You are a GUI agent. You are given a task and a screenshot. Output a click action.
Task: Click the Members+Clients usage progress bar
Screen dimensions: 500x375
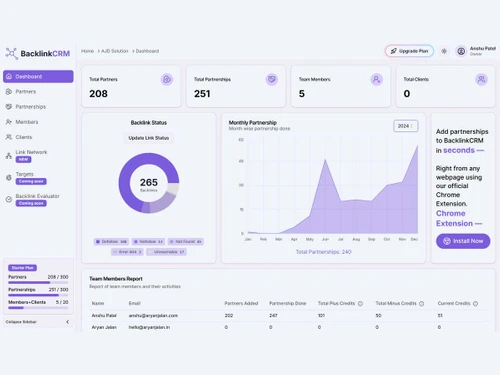point(38,308)
